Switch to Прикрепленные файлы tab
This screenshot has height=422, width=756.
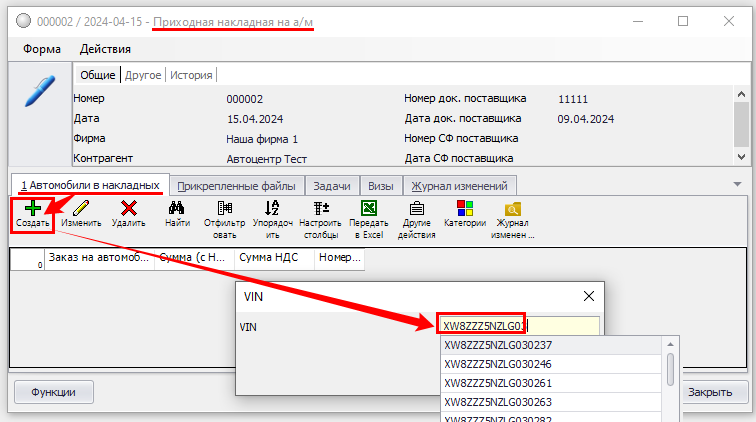click(236, 185)
